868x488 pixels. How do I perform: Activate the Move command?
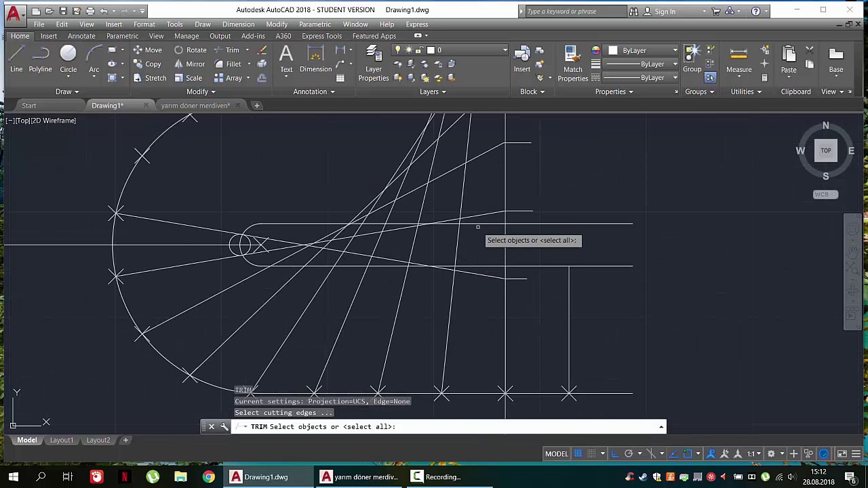point(147,50)
